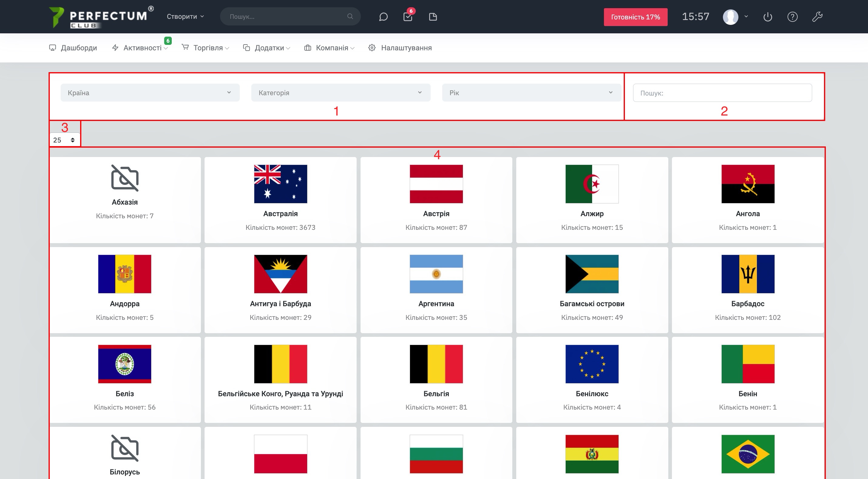868x479 pixels.
Task: Click in the Пошук: filter field
Action: [x=722, y=93]
